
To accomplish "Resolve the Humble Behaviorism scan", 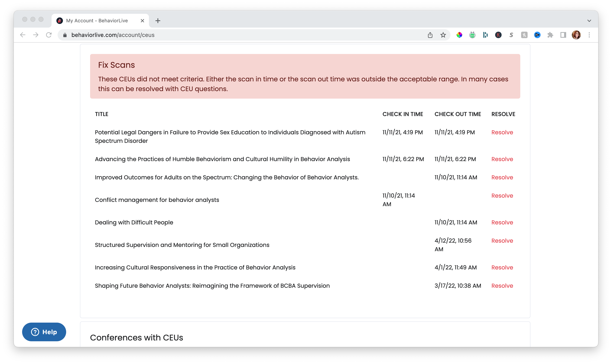I will pyautogui.click(x=502, y=159).
